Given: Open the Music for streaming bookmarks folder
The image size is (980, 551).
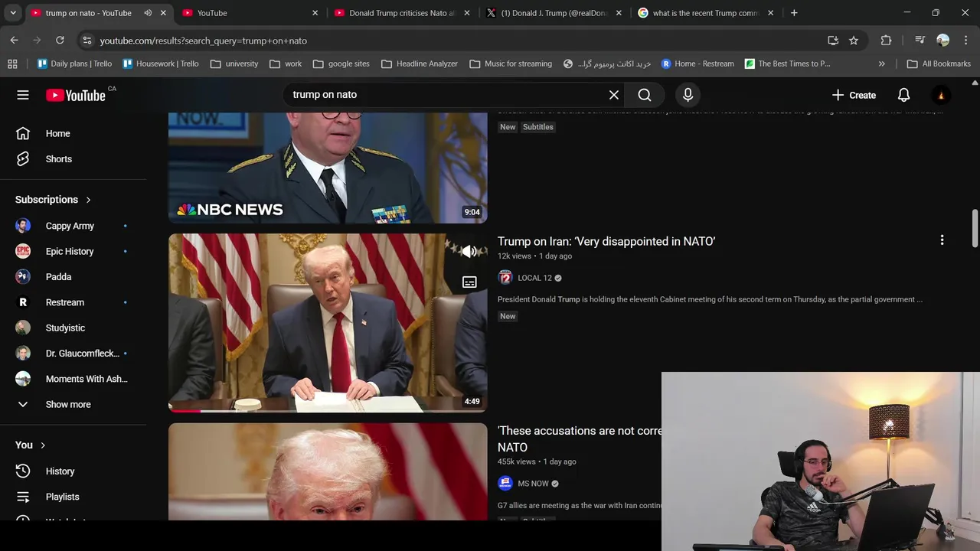Looking at the screenshot, I should [x=511, y=64].
